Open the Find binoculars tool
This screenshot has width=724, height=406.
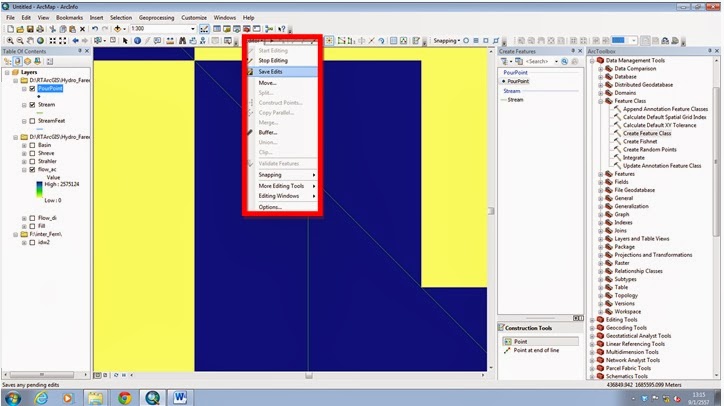tap(182, 41)
